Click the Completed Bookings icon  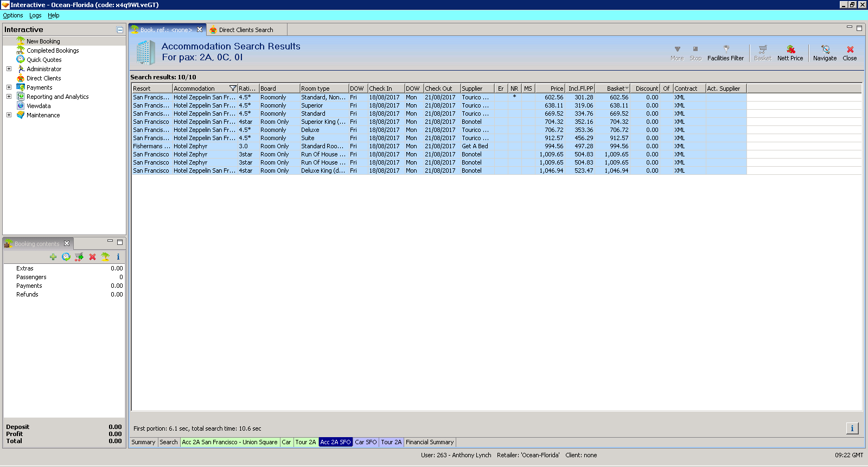coord(21,51)
